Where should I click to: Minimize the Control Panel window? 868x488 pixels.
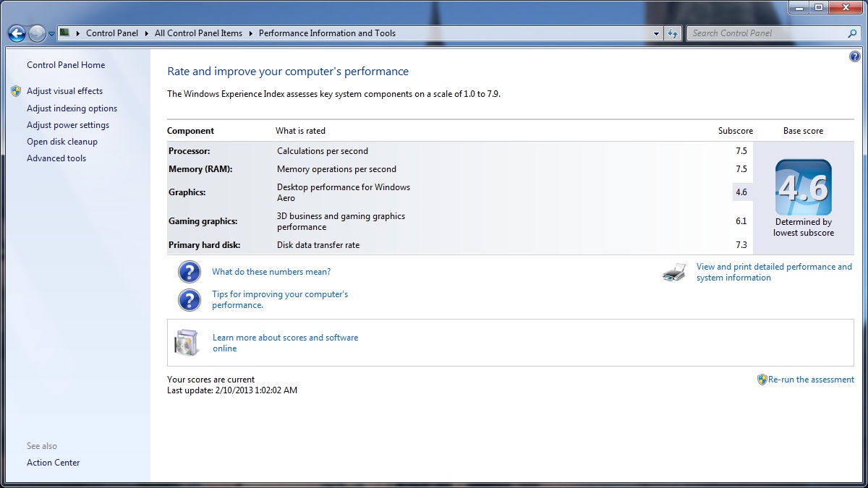click(799, 7)
